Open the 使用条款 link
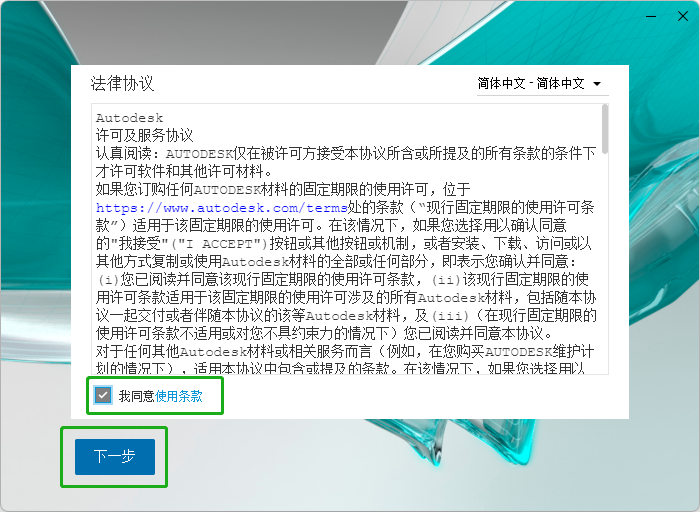Image resolution: width=700 pixels, height=512 pixels. [179, 396]
